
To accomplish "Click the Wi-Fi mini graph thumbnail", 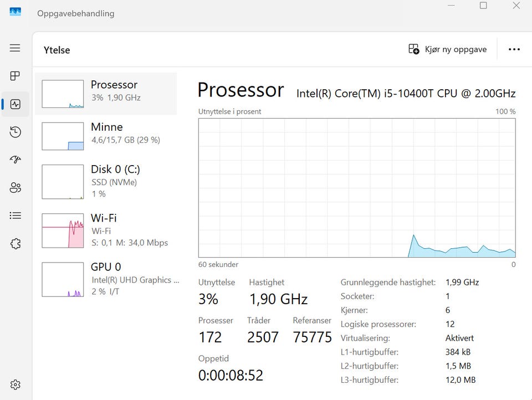I will pos(63,230).
